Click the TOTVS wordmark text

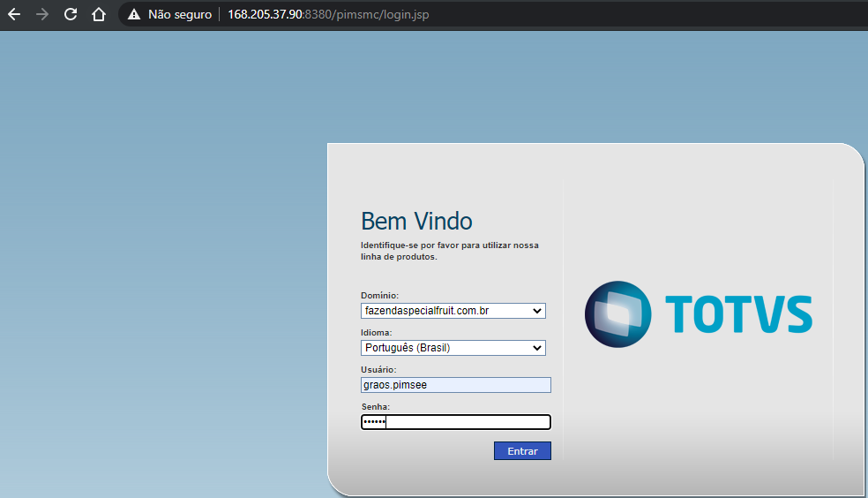pos(737,314)
